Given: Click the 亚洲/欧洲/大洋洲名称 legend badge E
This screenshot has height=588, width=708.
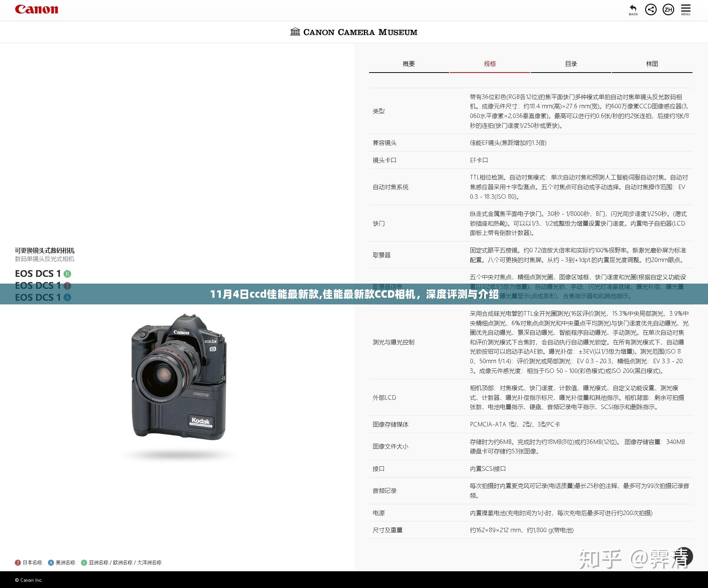Looking at the screenshot, I should tap(84, 562).
